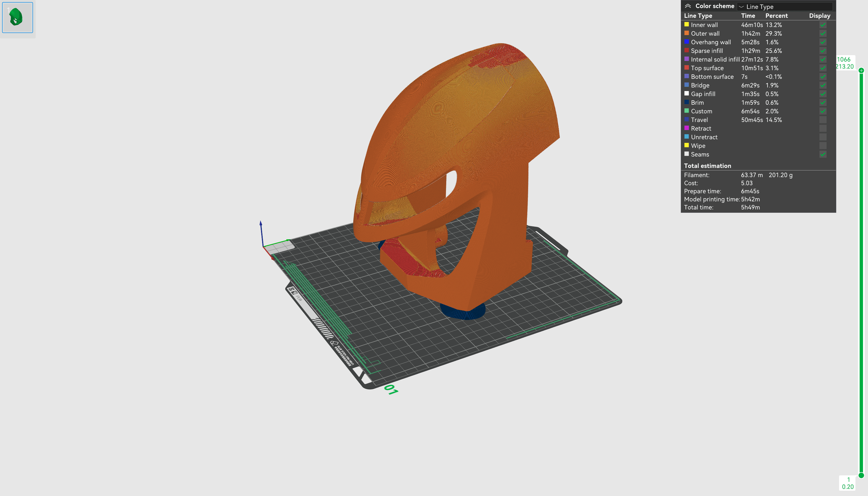Click the Percent column header
868x496 pixels.
pos(776,16)
